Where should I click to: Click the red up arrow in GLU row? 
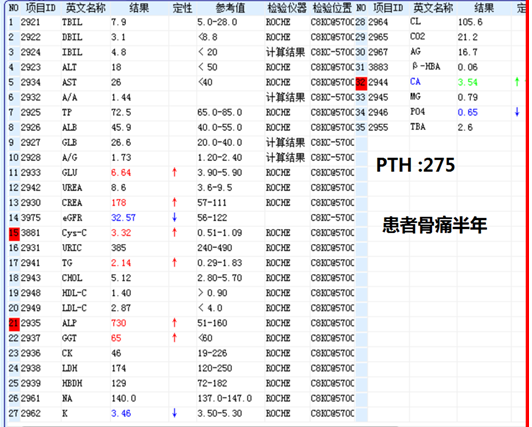point(174,172)
